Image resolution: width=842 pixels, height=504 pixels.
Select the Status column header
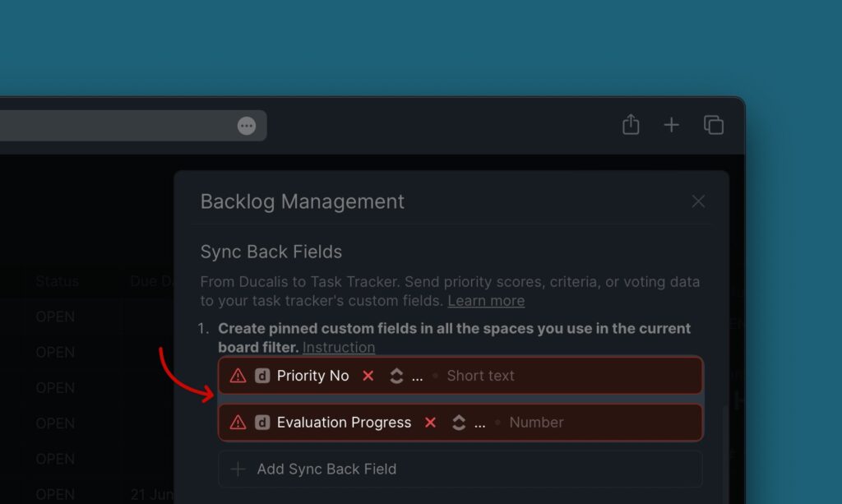[x=57, y=281]
